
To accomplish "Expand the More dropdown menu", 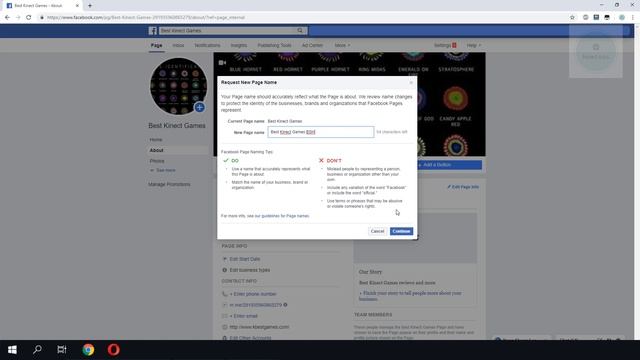I will 342,45.
